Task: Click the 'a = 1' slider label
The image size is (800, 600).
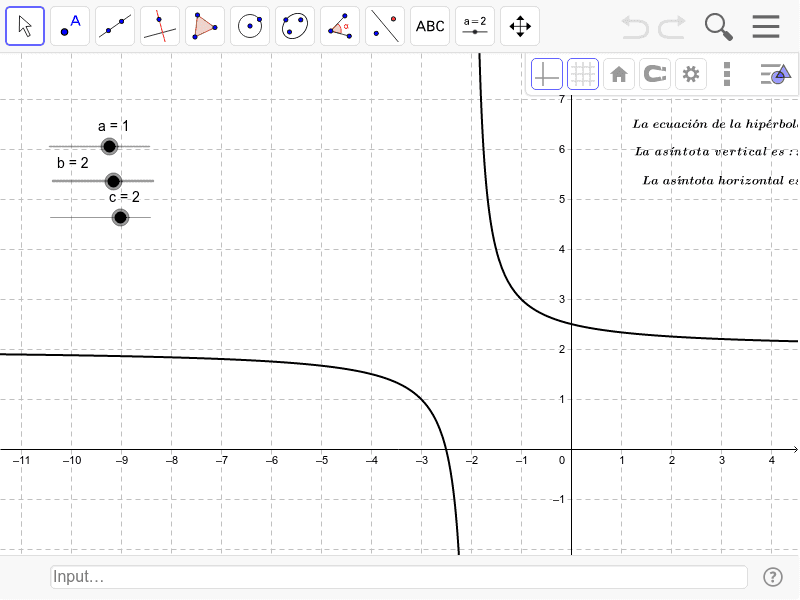Action: [x=113, y=126]
